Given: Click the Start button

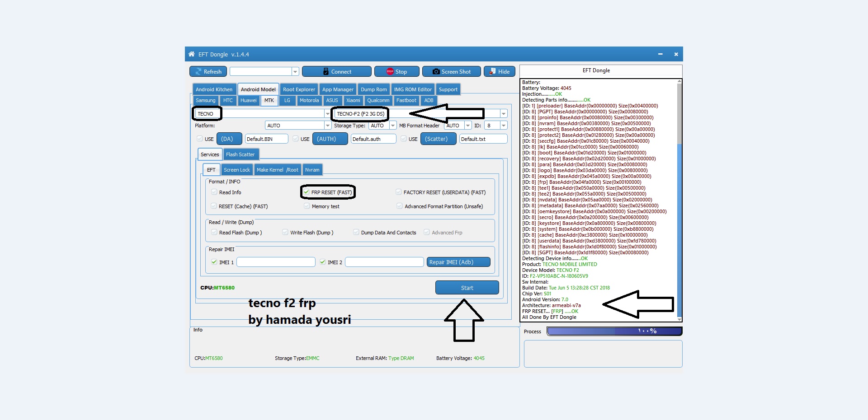Looking at the screenshot, I should click(467, 288).
